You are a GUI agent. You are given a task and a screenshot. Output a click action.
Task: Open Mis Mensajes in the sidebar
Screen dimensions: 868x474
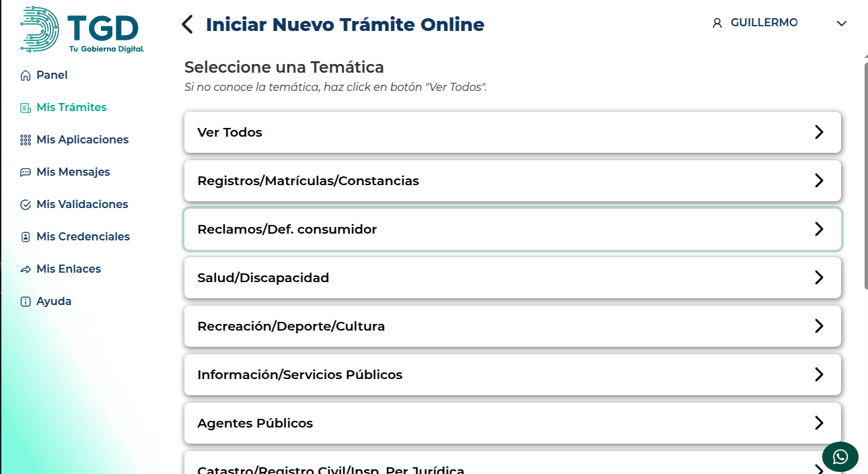73,172
